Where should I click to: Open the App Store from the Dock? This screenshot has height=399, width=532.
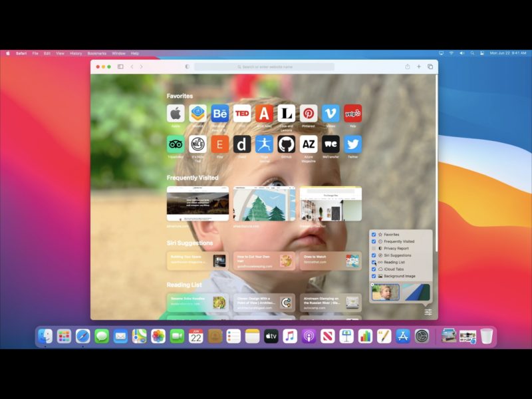click(x=403, y=336)
